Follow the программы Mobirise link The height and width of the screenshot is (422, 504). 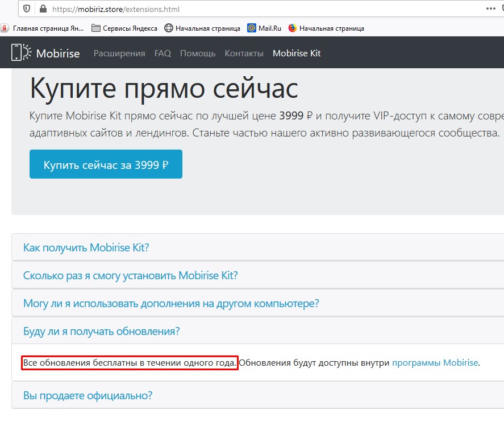435,363
